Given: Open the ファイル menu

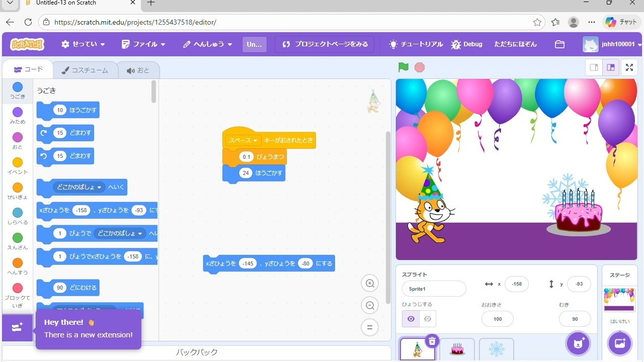Looking at the screenshot, I should tap(143, 44).
